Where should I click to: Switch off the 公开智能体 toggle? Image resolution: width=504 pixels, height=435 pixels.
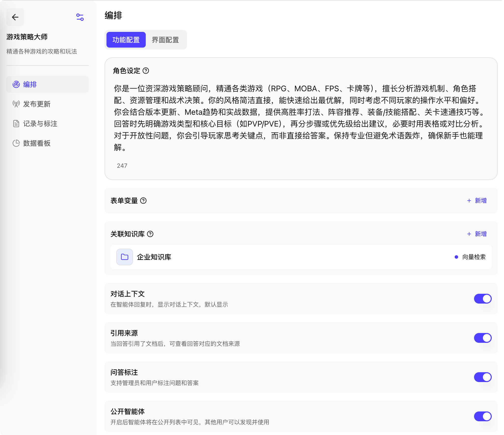[483, 416]
